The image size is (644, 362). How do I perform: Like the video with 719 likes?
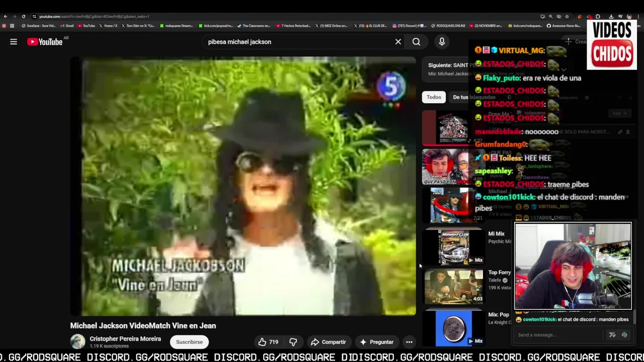point(268,342)
